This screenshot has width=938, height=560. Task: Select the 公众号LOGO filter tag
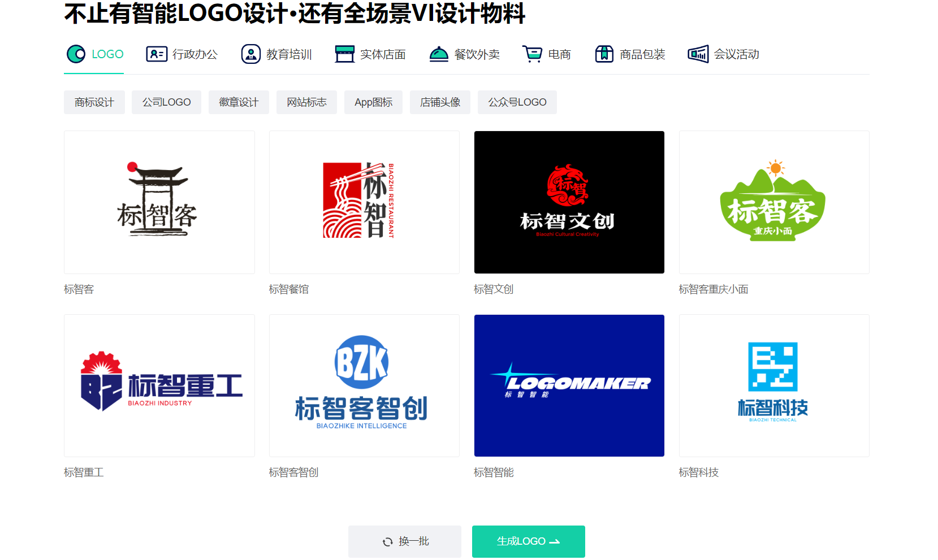(517, 102)
